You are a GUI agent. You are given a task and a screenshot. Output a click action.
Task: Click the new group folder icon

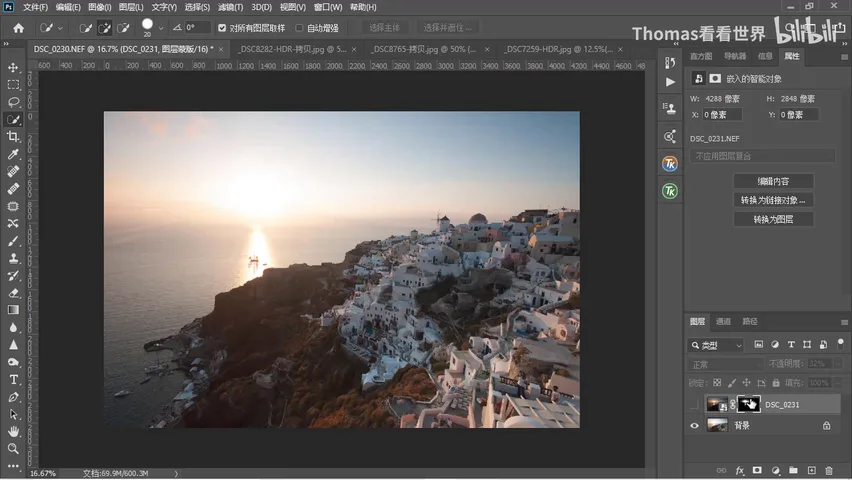(x=793, y=470)
